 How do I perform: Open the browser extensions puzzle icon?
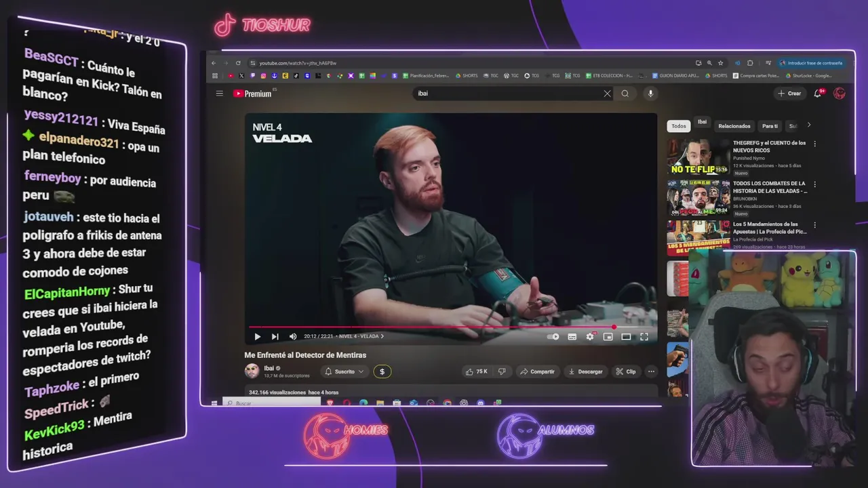point(750,63)
